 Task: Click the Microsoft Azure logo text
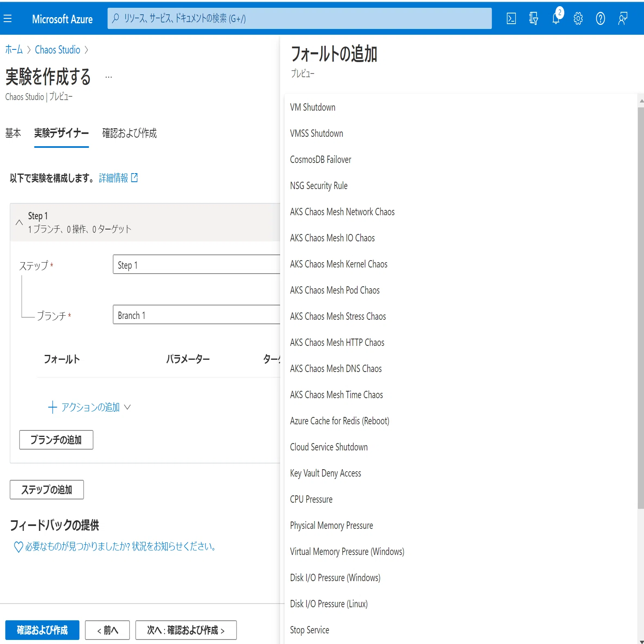tap(62, 19)
